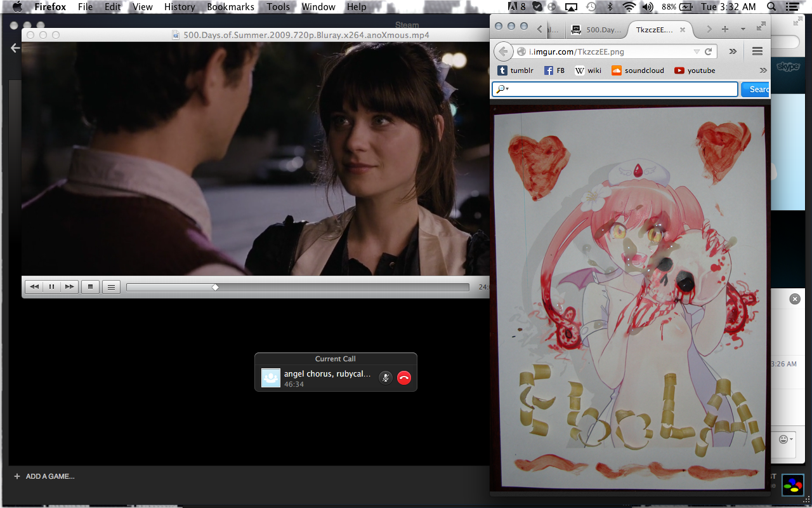Screen dimensions: 812x508
Task: Open the History menu
Action: click(180, 7)
